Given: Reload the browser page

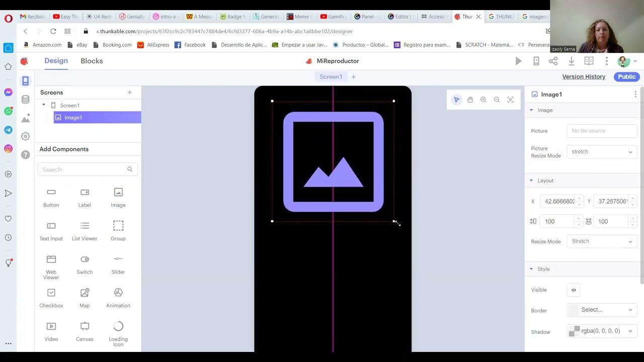Looking at the screenshot, I should coord(53,31).
